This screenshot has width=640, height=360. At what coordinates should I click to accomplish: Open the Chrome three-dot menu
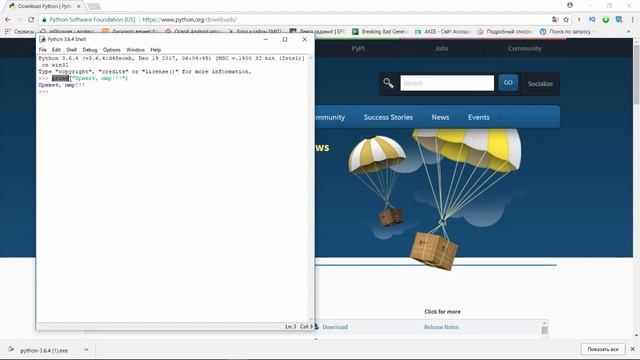(x=632, y=20)
